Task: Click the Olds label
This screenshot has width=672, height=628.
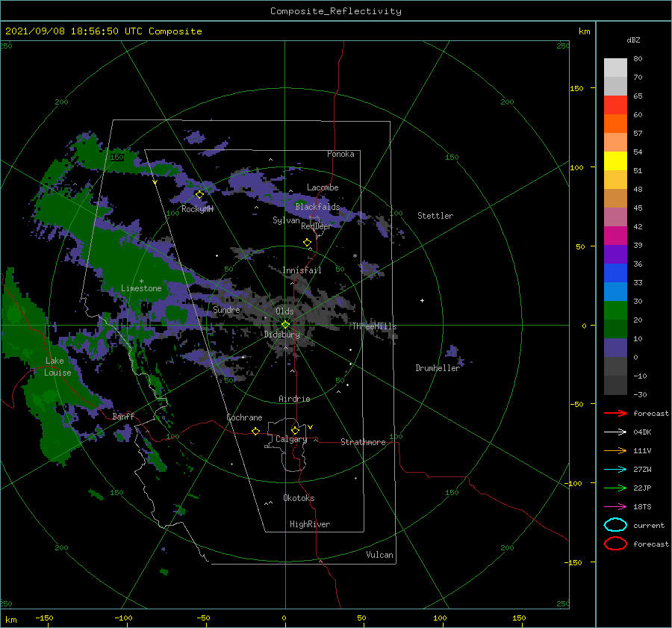Action: [284, 311]
